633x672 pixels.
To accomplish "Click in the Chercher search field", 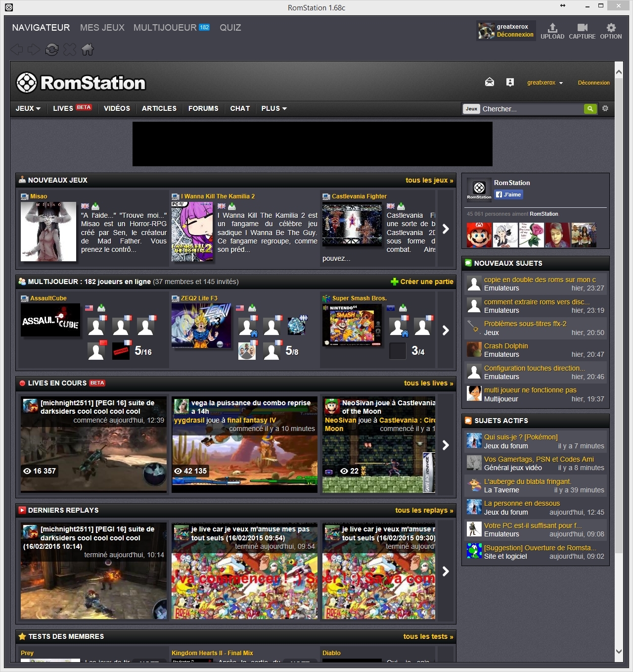I will click(x=532, y=109).
